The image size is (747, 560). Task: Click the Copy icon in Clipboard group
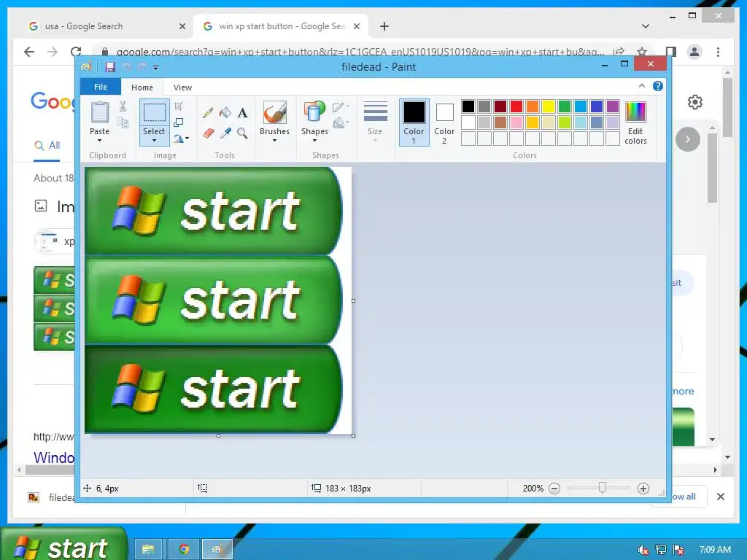point(123,122)
